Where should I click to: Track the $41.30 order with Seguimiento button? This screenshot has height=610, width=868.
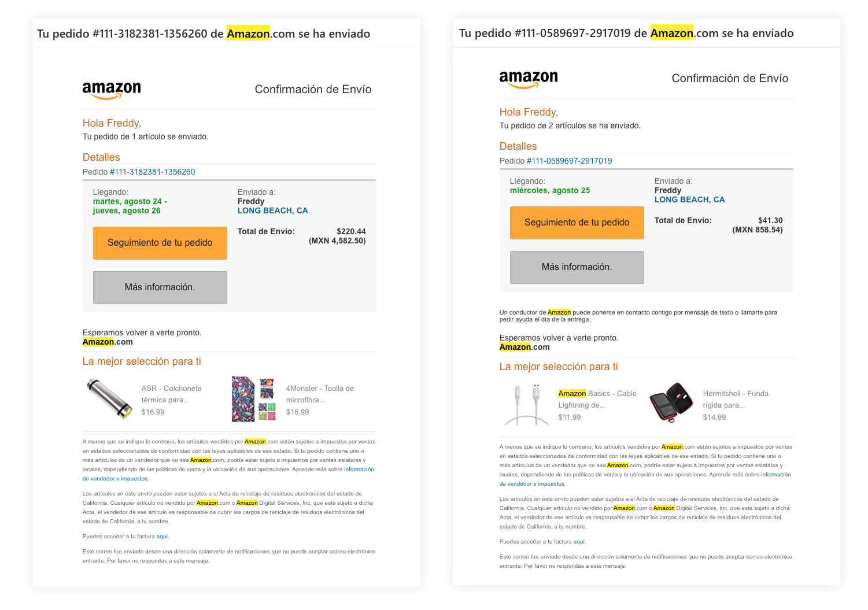coord(577,223)
